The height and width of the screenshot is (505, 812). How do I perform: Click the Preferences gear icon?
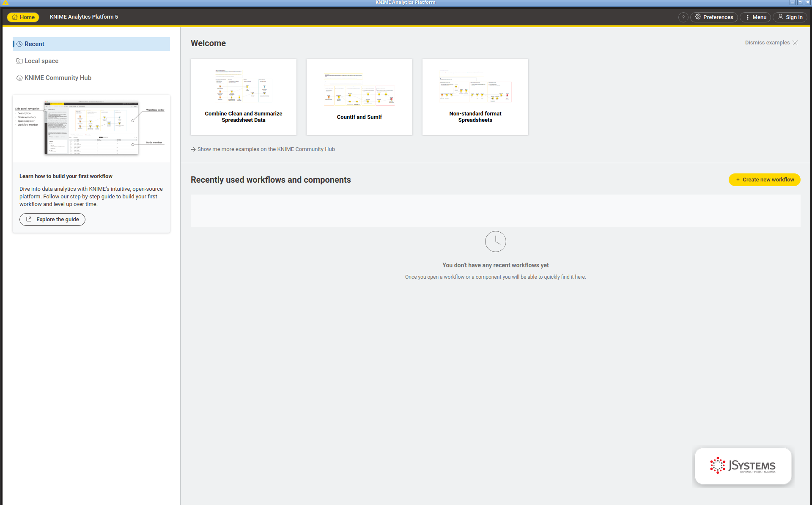(698, 17)
